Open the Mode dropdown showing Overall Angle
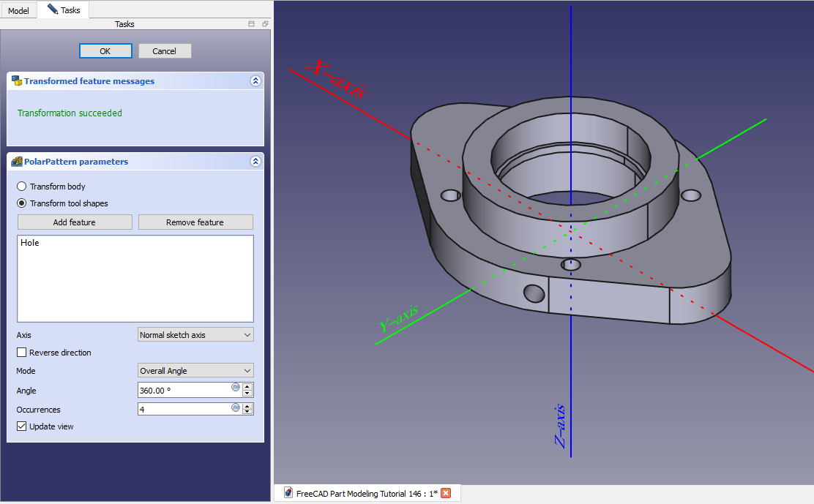814x504 pixels. [x=195, y=371]
